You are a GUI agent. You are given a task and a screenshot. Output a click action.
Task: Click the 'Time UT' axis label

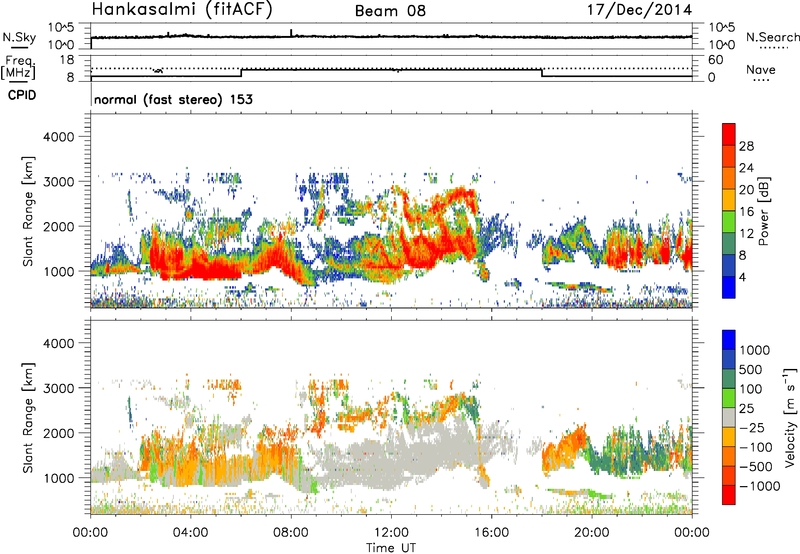pos(391,547)
